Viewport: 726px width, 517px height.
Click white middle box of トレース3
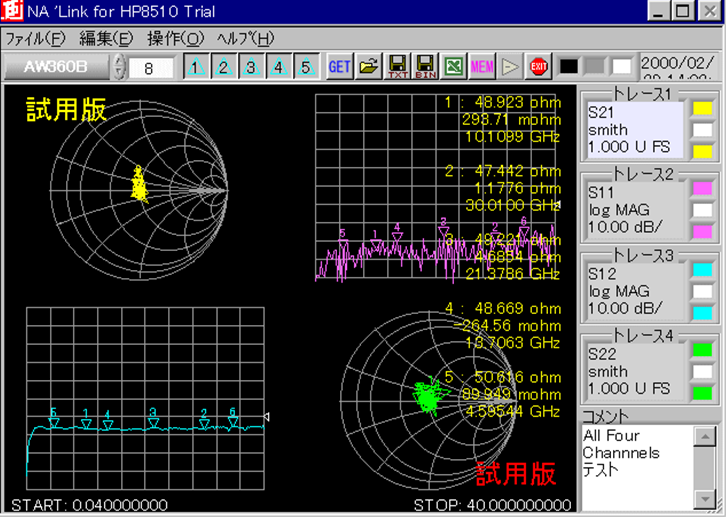pos(702,292)
